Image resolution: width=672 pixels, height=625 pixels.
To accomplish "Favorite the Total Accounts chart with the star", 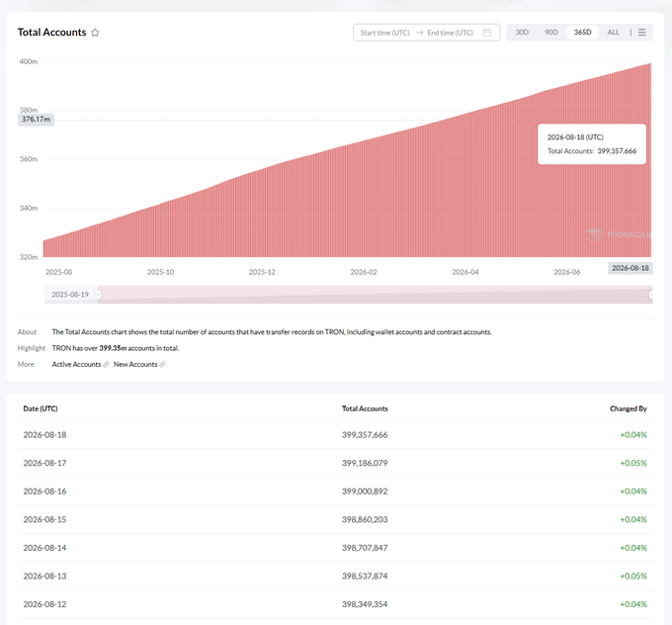I will [x=95, y=33].
